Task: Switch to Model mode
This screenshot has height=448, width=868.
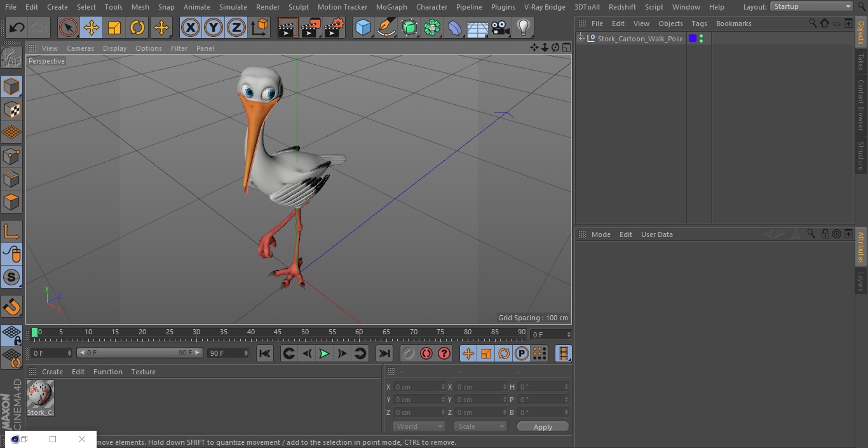Action: [x=11, y=86]
